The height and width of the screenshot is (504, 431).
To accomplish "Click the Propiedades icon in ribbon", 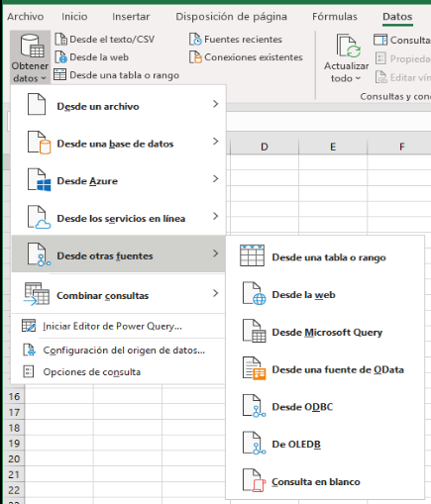I will pos(380,58).
